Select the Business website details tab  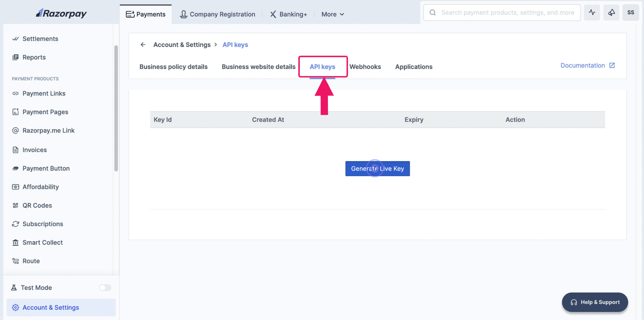tap(258, 67)
